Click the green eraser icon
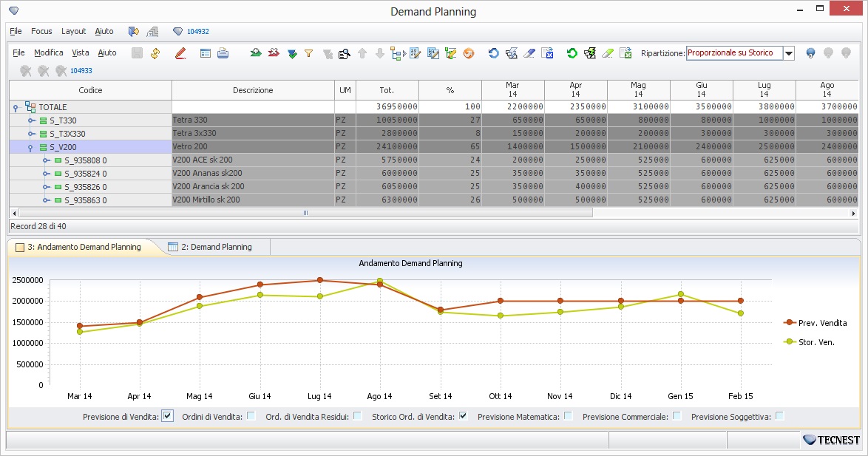The height and width of the screenshot is (456, 868). (x=607, y=53)
